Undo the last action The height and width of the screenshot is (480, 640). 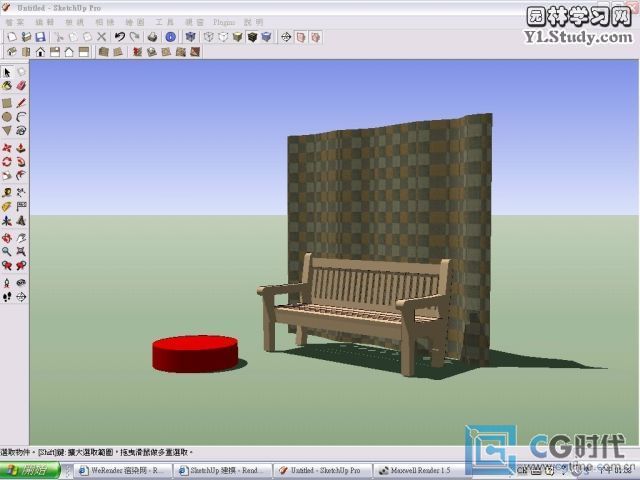[x=120, y=37]
